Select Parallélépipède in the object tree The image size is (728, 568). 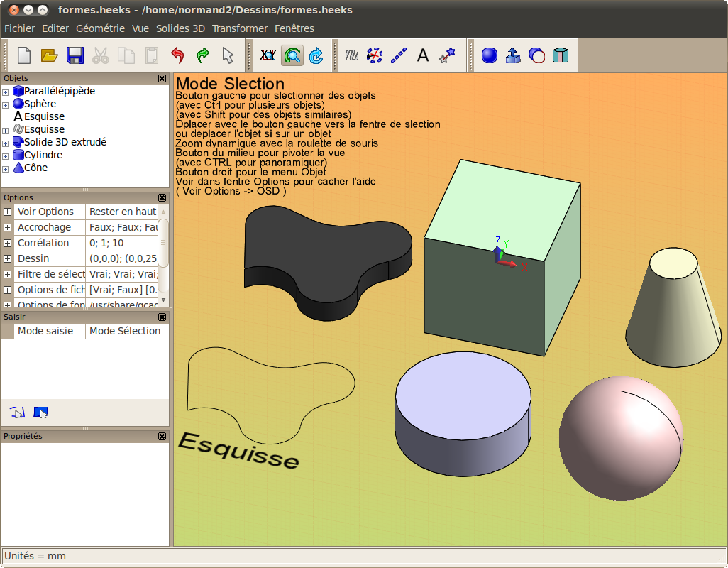click(60, 91)
